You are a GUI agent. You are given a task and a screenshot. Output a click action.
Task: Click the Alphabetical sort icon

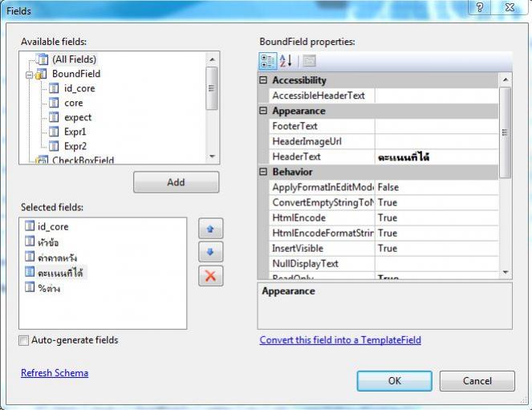[x=286, y=61]
